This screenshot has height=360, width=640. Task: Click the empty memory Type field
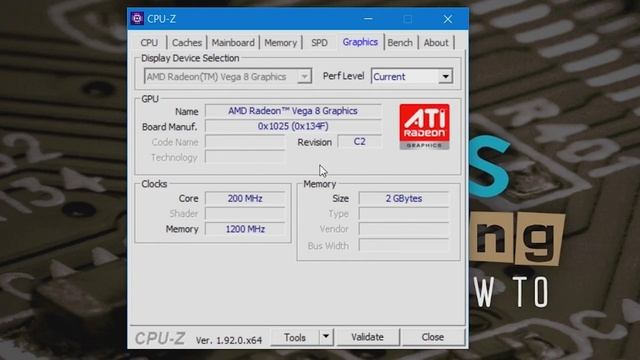(x=404, y=213)
